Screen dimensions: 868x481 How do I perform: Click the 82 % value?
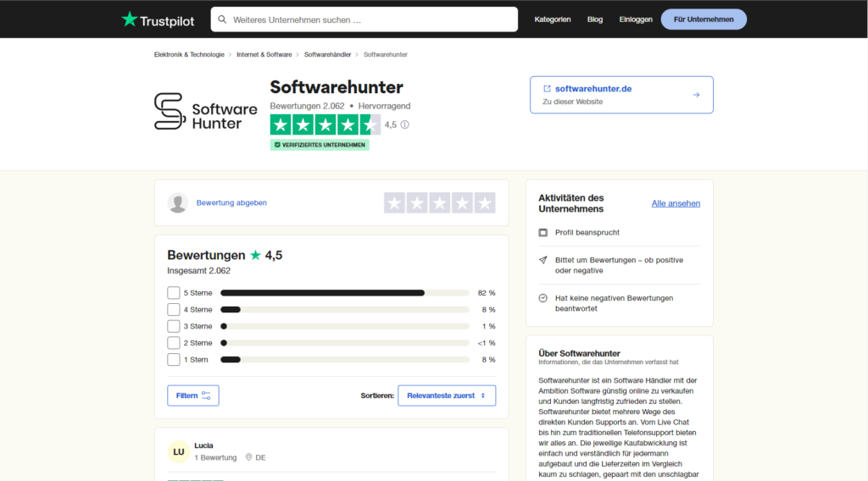pos(487,293)
